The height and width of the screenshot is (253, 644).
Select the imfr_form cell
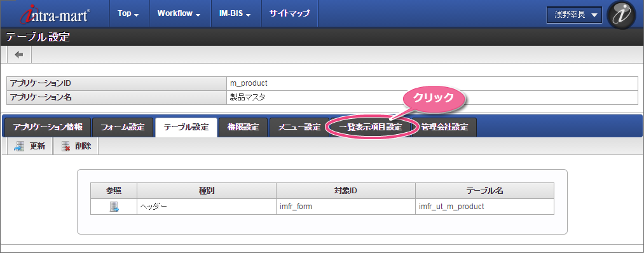[346, 207]
